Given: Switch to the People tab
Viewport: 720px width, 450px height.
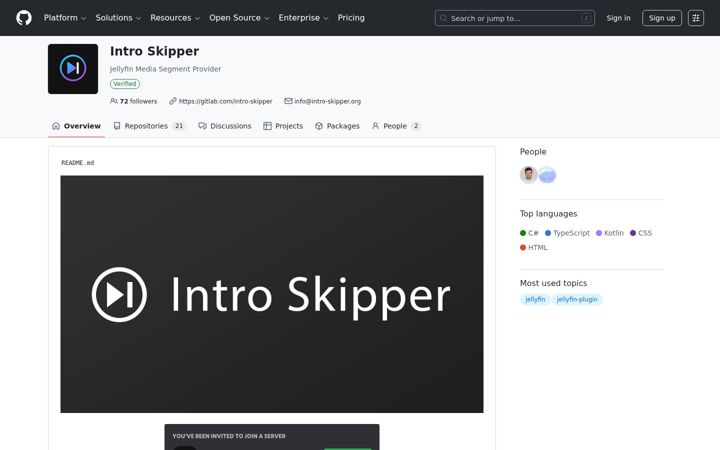Looking at the screenshot, I should pos(396,126).
